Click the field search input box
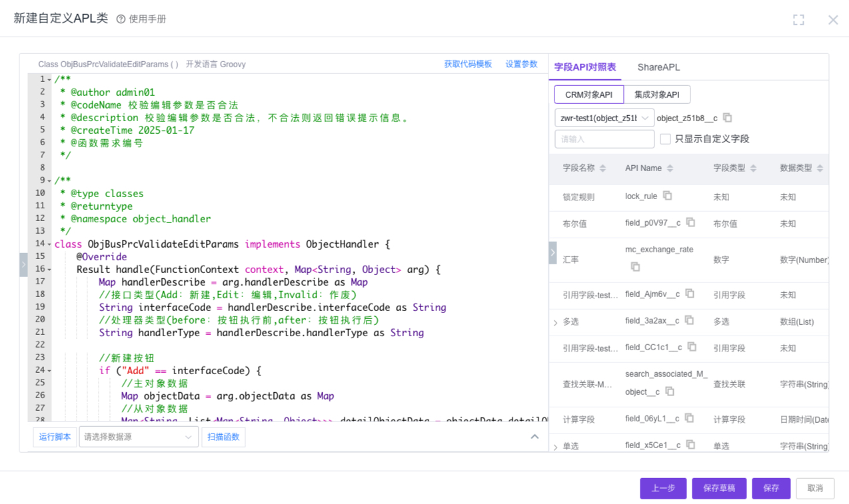849x504 pixels. click(604, 139)
